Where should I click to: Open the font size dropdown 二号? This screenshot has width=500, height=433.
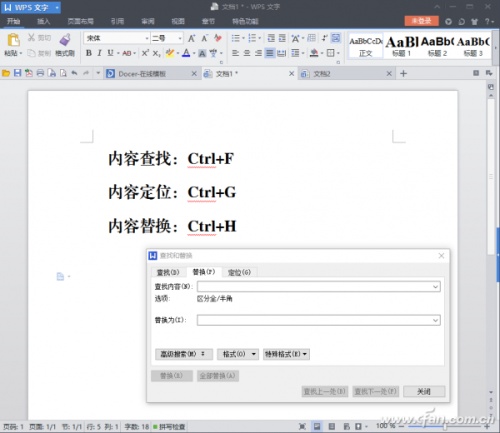click(x=167, y=38)
